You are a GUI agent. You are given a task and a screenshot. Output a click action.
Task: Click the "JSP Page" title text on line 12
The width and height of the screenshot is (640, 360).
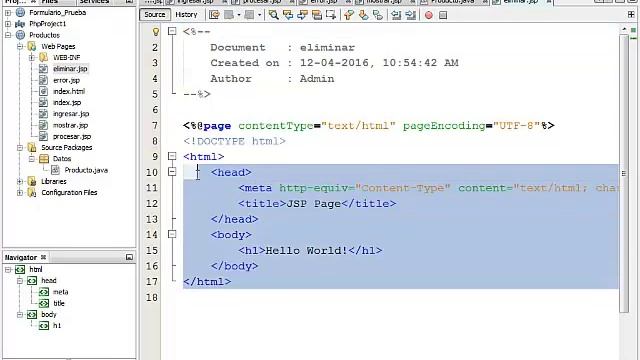tap(313, 203)
